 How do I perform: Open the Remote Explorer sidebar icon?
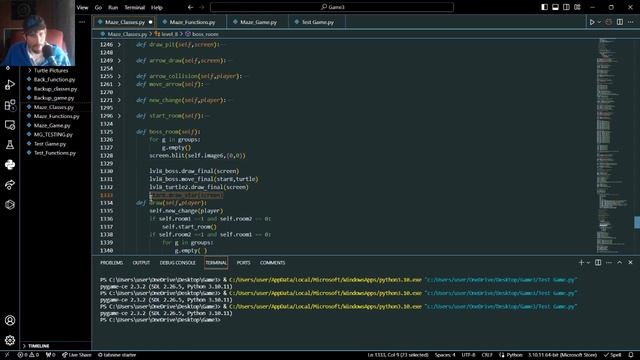click(x=10, y=125)
